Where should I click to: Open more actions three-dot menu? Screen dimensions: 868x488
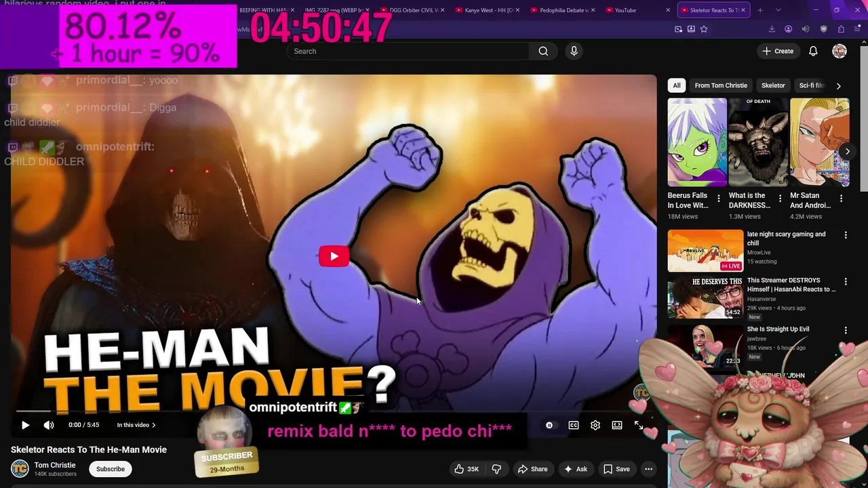pyautogui.click(x=648, y=469)
